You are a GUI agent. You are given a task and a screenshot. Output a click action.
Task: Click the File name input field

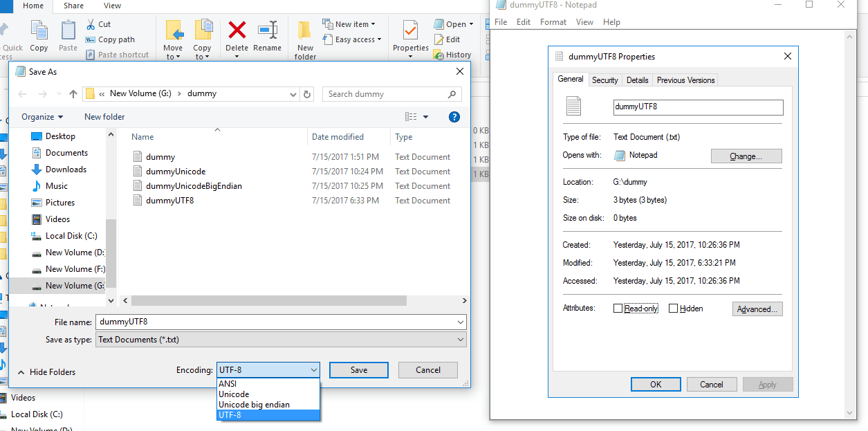(x=277, y=322)
